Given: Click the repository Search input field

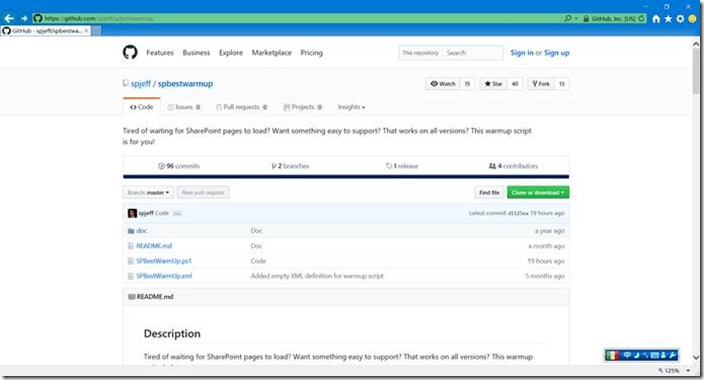Looking at the screenshot, I should tap(473, 53).
